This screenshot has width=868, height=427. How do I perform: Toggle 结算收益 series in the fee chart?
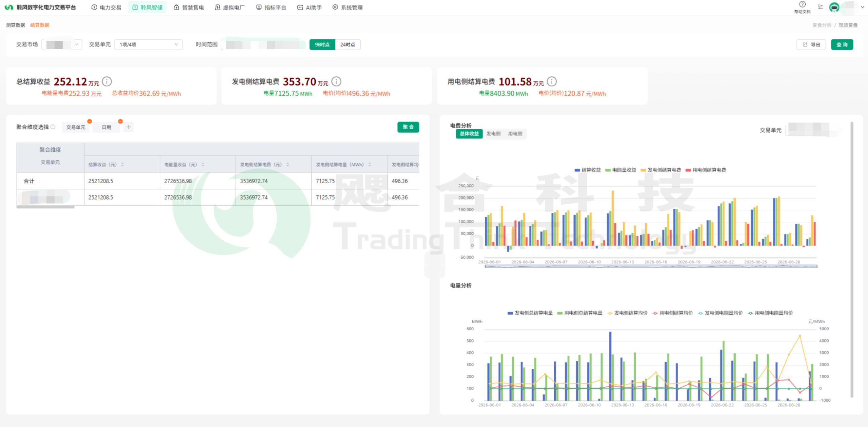(588, 170)
